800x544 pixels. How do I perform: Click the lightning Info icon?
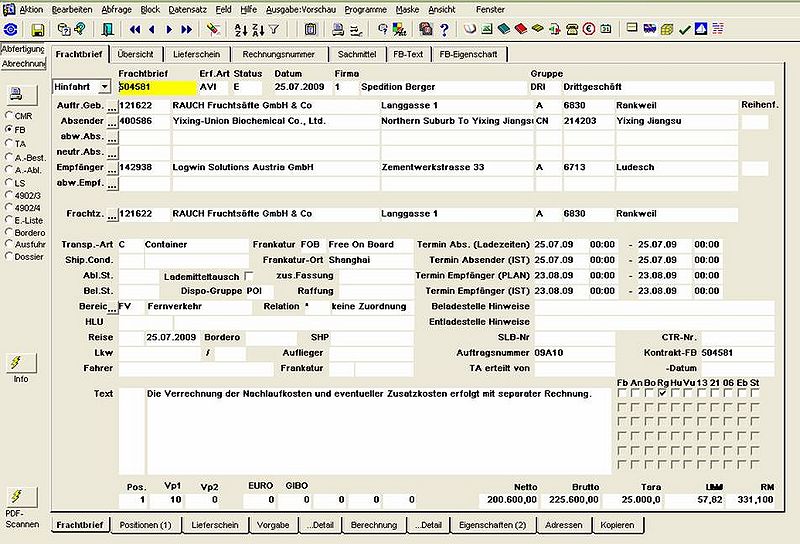[x=21, y=363]
